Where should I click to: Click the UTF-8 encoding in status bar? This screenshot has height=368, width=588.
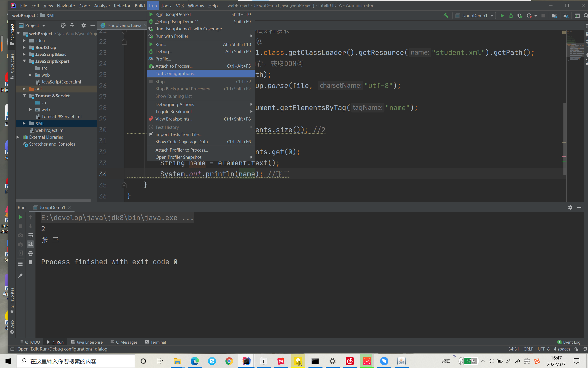pyautogui.click(x=543, y=349)
